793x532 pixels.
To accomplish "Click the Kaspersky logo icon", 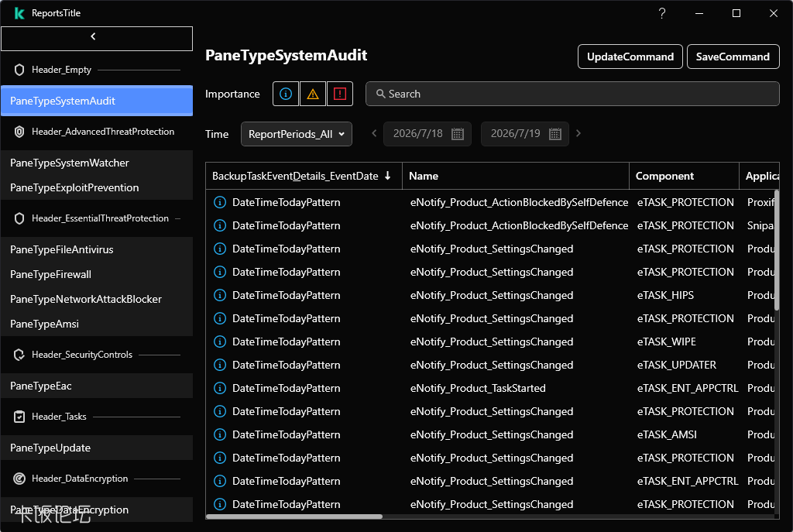I will (x=19, y=13).
